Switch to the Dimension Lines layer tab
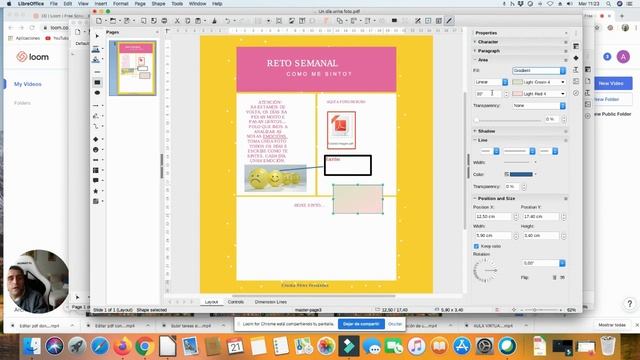Image resolution: width=640 pixels, height=360 pixels. [x=271, y=302]
